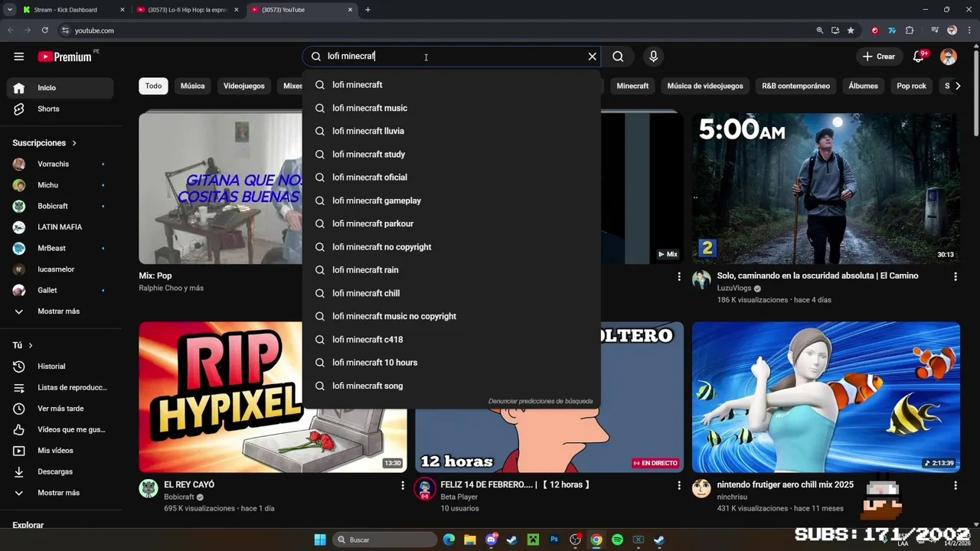Open Shorts from the sidebar

point(60,109)
